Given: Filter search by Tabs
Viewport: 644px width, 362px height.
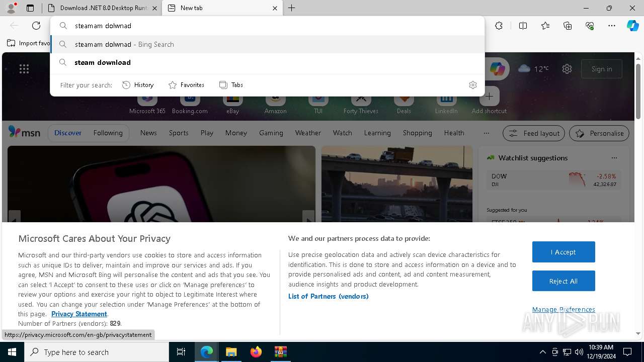Looking at the screenshot, I should [x=231, y=85].
